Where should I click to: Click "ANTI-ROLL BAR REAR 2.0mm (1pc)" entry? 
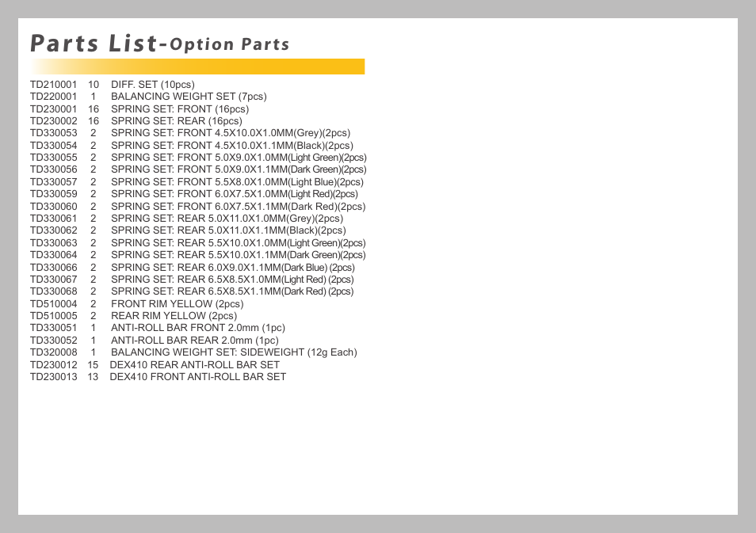pyautogui.click(x=195, y=341)
